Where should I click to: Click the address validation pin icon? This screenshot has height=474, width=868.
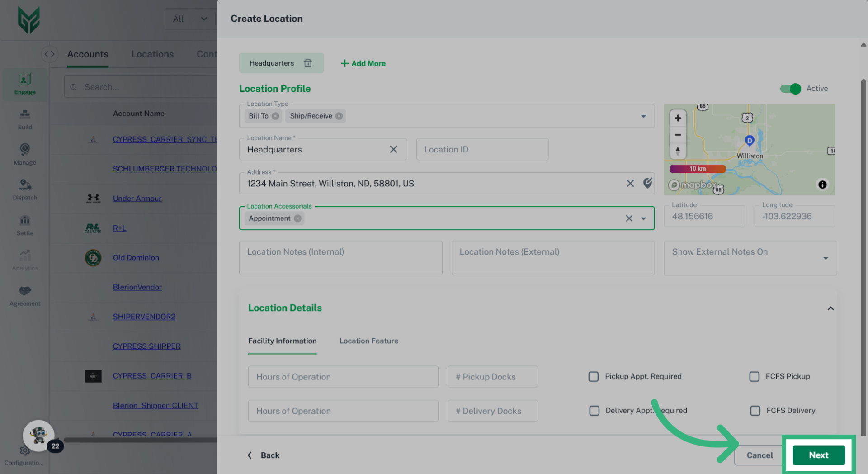point(648,183)
